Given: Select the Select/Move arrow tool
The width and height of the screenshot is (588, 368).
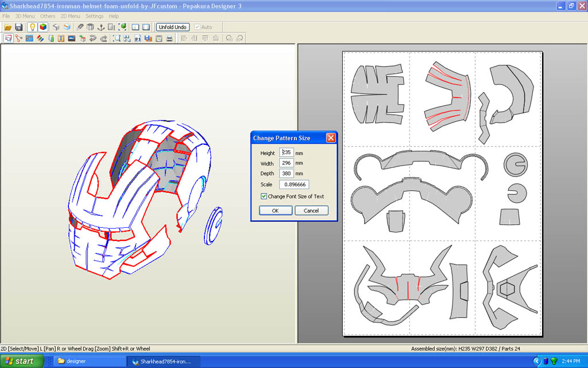Looking at the screenshot, I should point(8,39).
